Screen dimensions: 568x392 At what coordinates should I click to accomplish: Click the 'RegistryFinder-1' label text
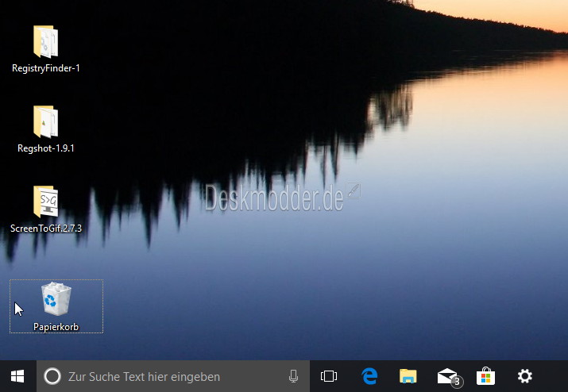45,68
